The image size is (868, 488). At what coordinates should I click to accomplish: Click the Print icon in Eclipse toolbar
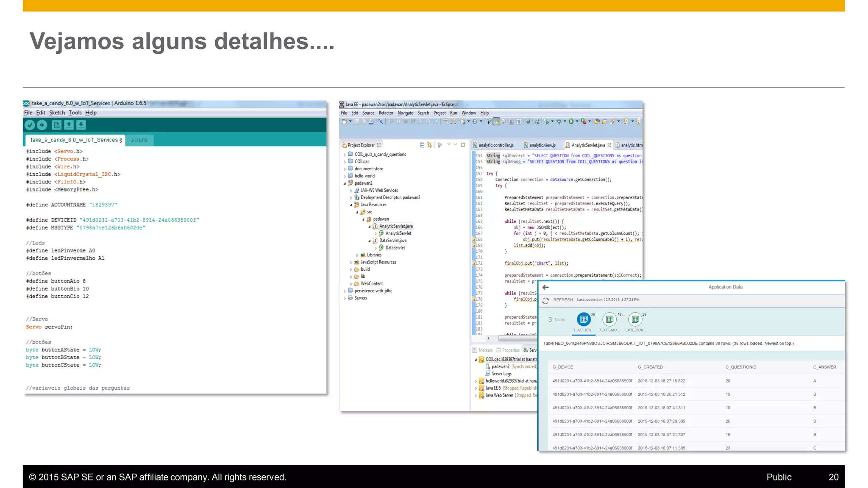pos(371,122)
